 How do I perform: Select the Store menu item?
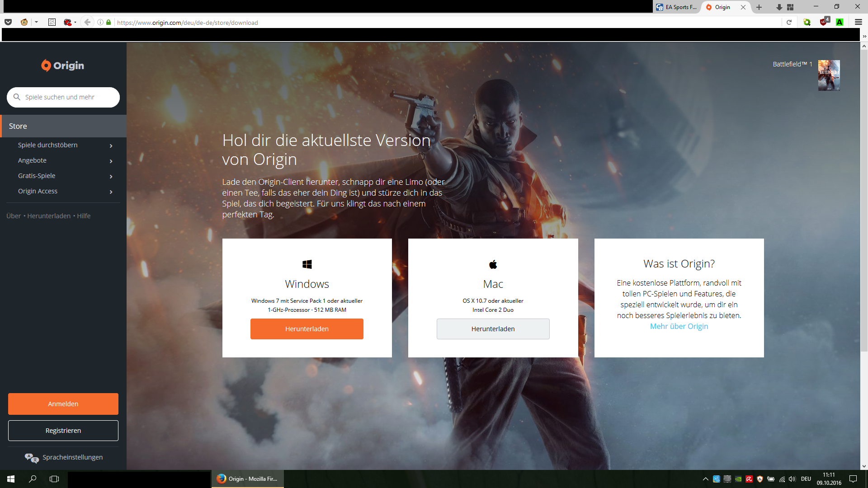63,126
